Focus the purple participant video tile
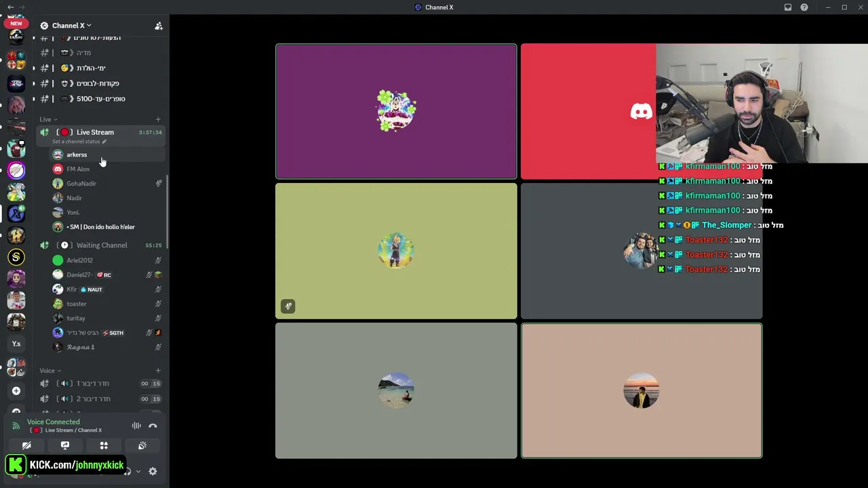 pos(396,111)
